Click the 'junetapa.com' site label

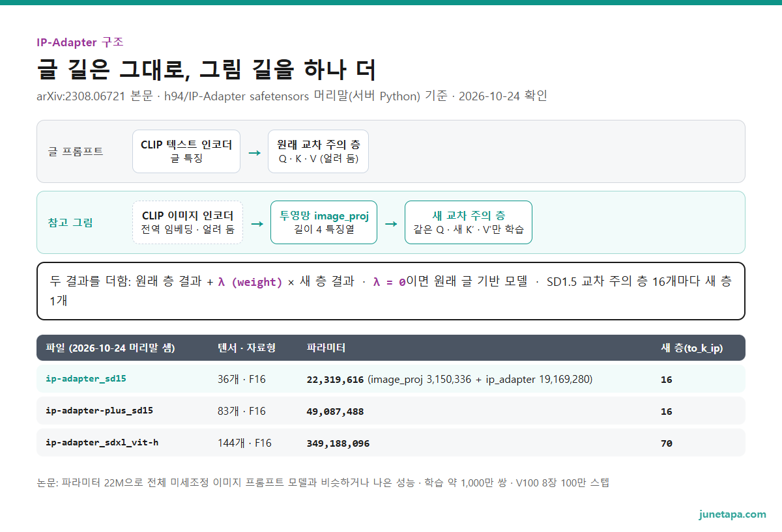tap(732, 514)
